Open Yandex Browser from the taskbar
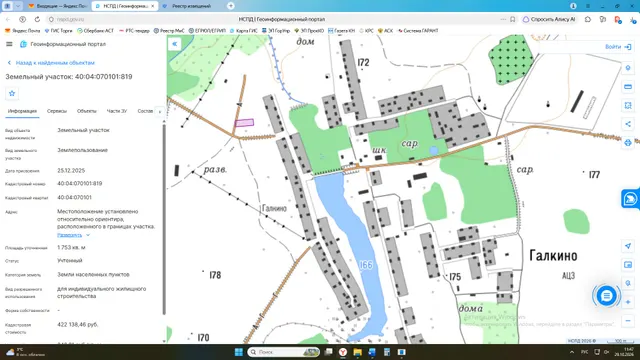This screenshot has height=360, width=640. (343, 352)
